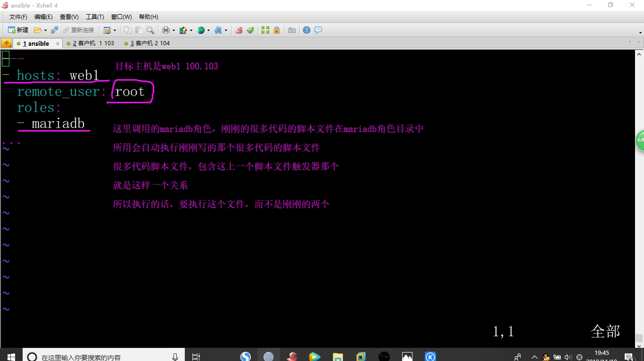Click the globe encoding toolbar icon
Viewport: 644px width, 361px height.
[201, 30]
